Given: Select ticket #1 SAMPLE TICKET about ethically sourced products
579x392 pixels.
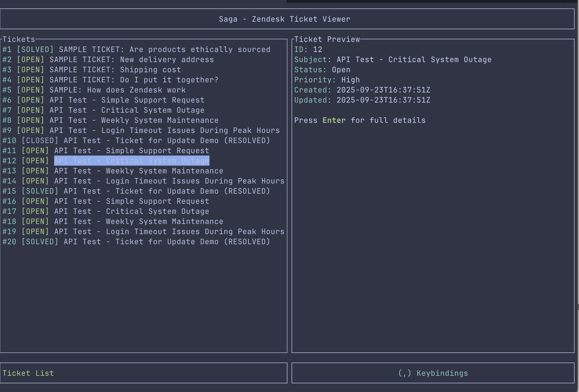Looking at the screenshot, I should (x=136, y=49).
